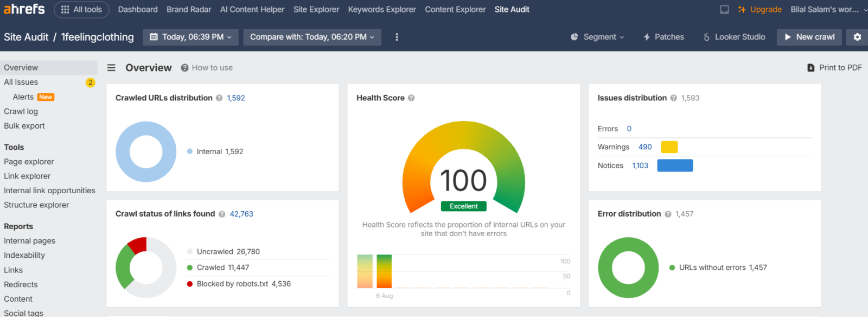The height and width of the screenshot is (317, 868).
Task: Expand the Segment dropdown
Action: click(x=597, y=37)
